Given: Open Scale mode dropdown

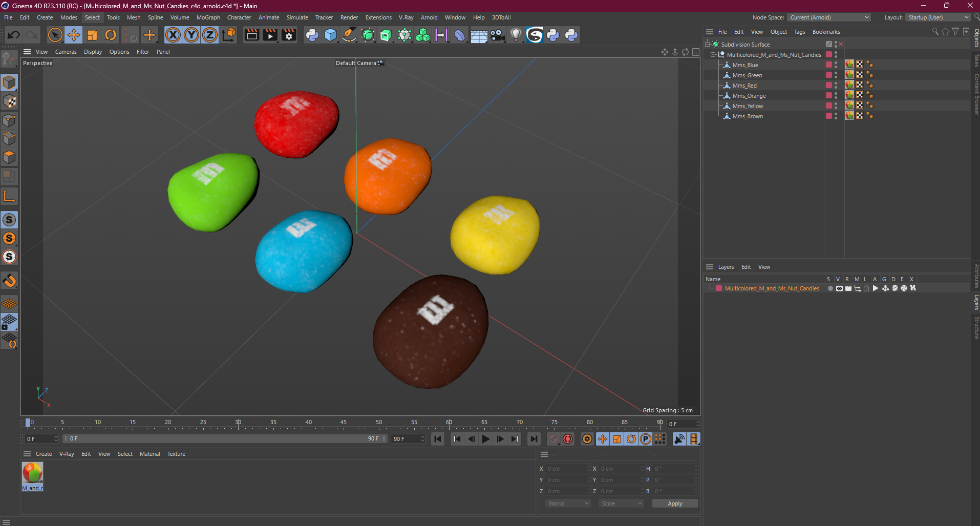Looking at the screenshot, I should 622,503.
